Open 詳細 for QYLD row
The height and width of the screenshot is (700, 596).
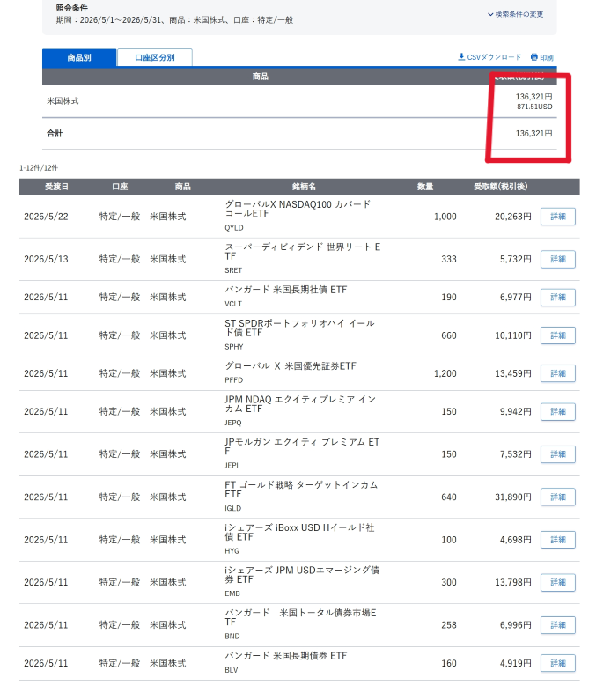[x=557, y=217]
